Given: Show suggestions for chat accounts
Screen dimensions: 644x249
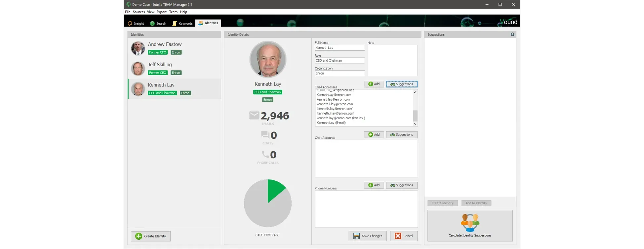Looking at the screenshot, I should (402, 135).
